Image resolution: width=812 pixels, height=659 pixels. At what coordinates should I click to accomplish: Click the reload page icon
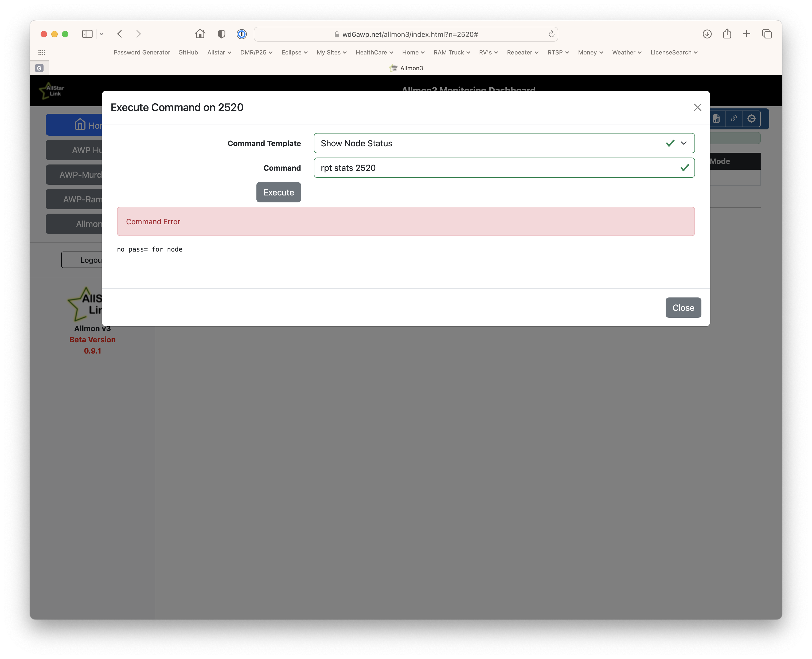click(x=552, y=34)
